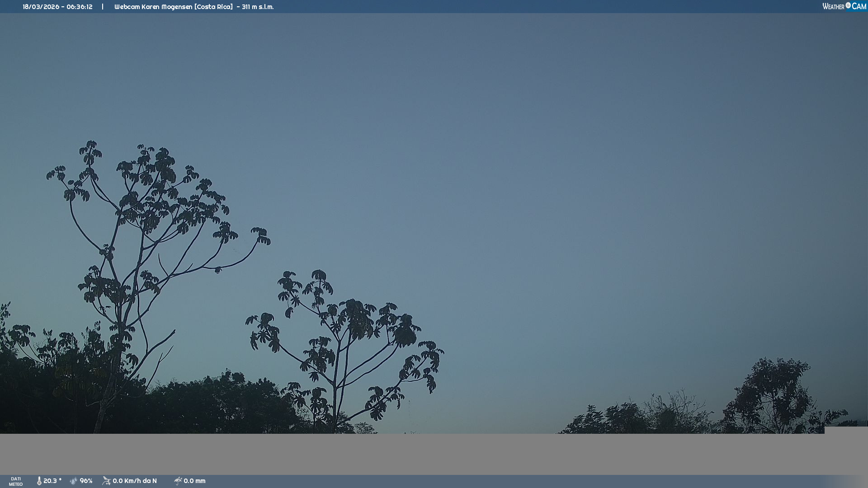868x488 pixels.
Task: Click the 311 m s.l.m. altitude text
Action: (x=258, y=7)
